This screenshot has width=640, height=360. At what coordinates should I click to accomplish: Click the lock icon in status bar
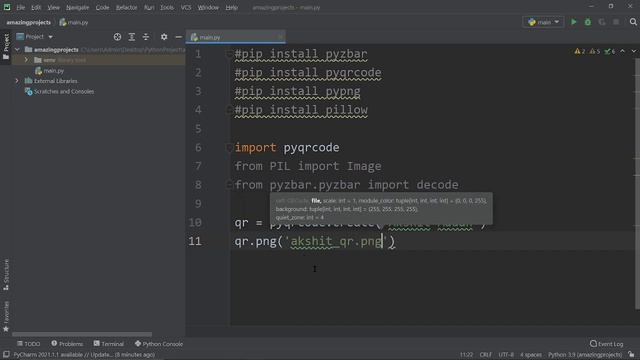pos(631,355)
